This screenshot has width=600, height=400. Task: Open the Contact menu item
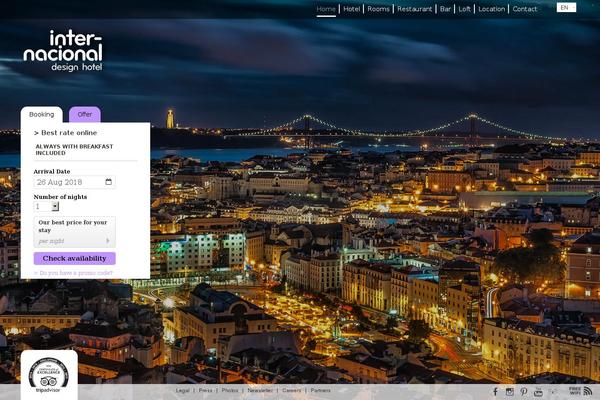[x=525, y=9]
